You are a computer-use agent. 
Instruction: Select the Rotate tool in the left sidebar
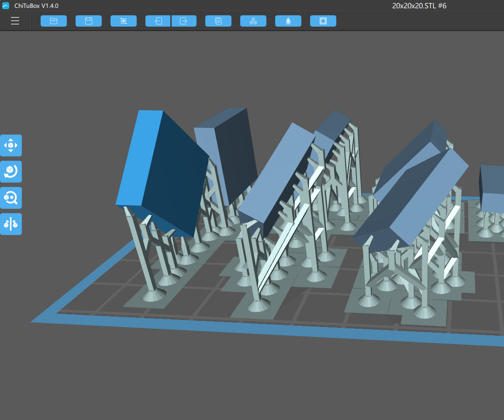[11, 172]
